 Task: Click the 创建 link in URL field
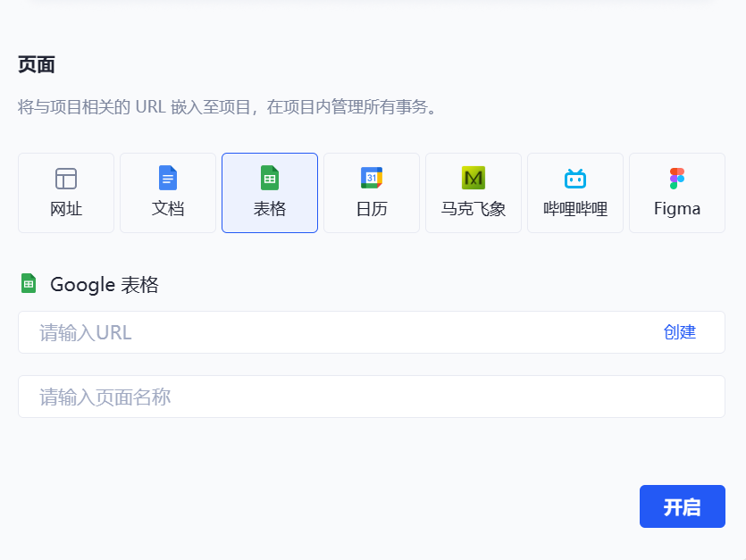680,333
